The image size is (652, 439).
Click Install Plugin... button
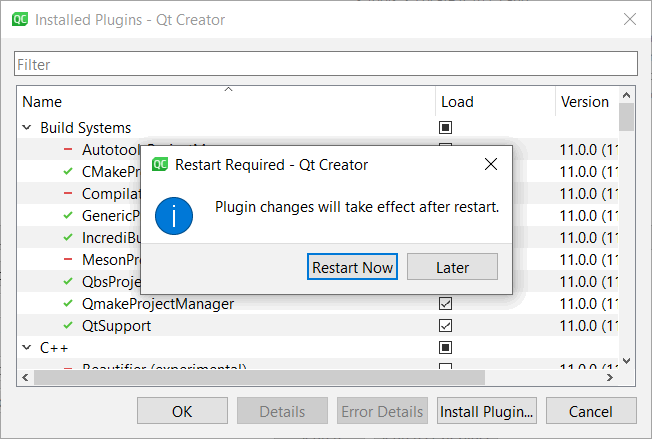pyautogui.click(x=487, y=411)
